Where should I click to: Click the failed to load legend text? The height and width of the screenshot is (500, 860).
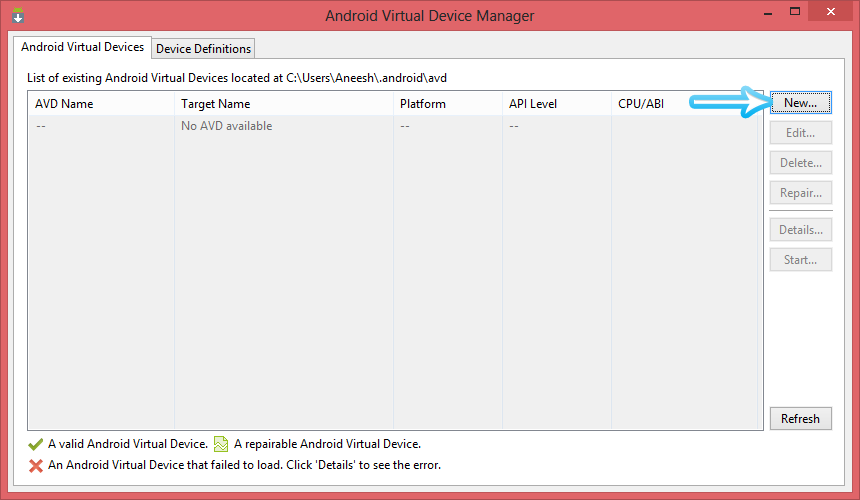point(244,465)
